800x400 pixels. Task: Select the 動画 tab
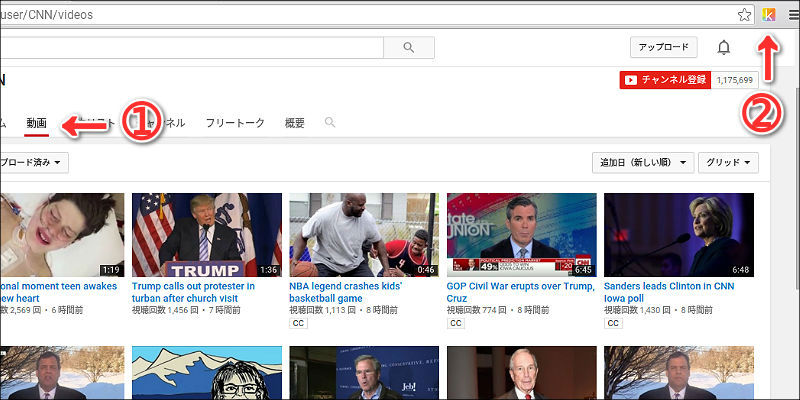37,123
